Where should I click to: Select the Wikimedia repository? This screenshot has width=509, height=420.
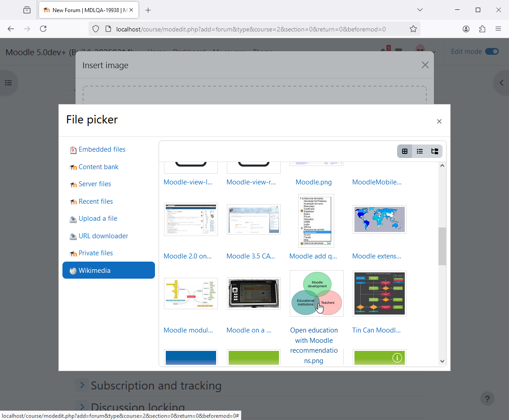108,270
